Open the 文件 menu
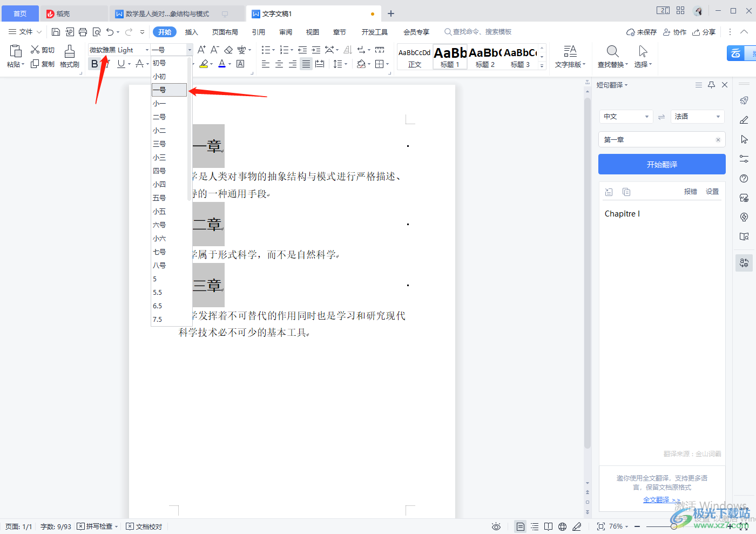 (25, 32)
